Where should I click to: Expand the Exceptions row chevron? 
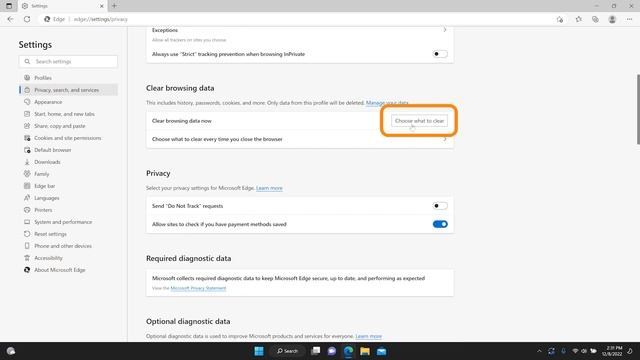pos(444,30)
